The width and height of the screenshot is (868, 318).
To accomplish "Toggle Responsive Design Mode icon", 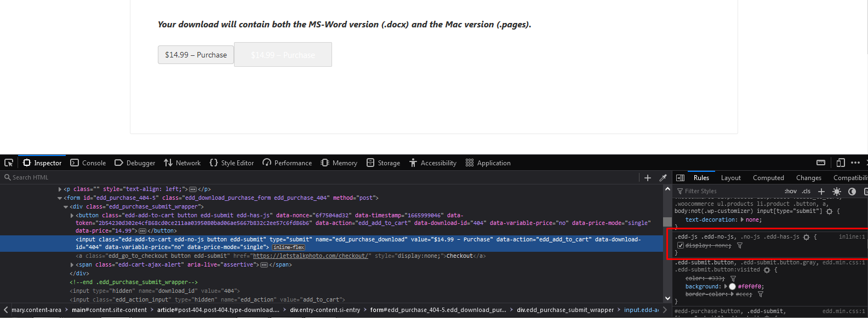I will [x=841, y=163].
